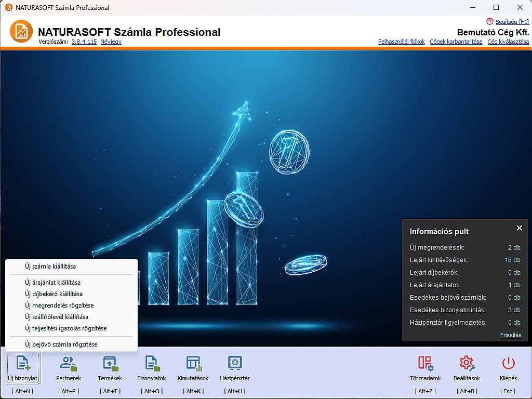Click the Kilépés power icon
The height and width of the screenshot is (399, 532).
pyautogui.click(x=508, y=363)
